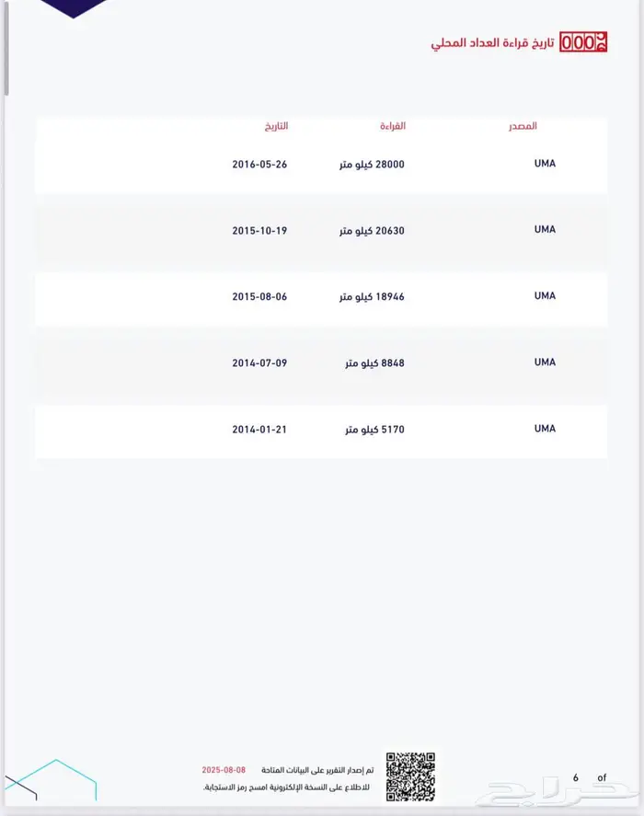The image size is (644, 816).
Task: Click the dark triangle shape at top
Action: (x=73, y=7)
